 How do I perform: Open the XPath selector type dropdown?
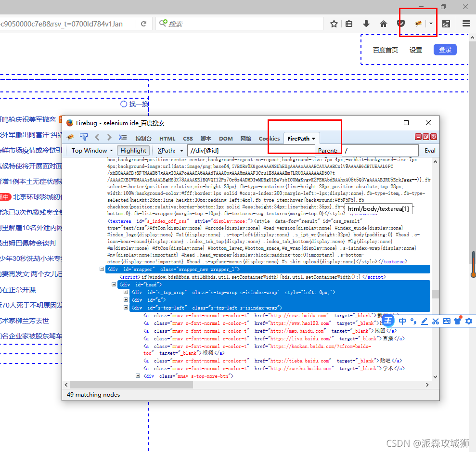point(170,150)
